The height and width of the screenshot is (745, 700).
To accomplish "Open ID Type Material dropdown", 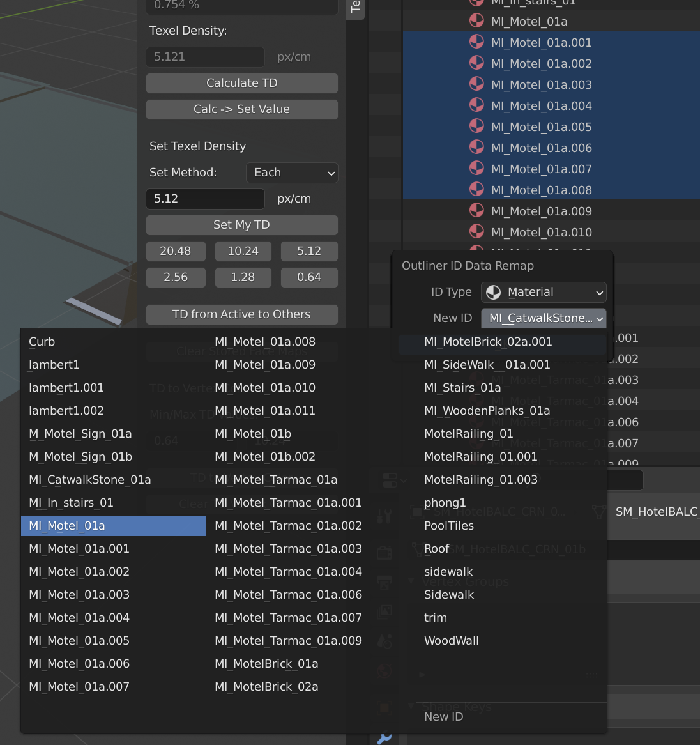I will (x=544, y=292).
